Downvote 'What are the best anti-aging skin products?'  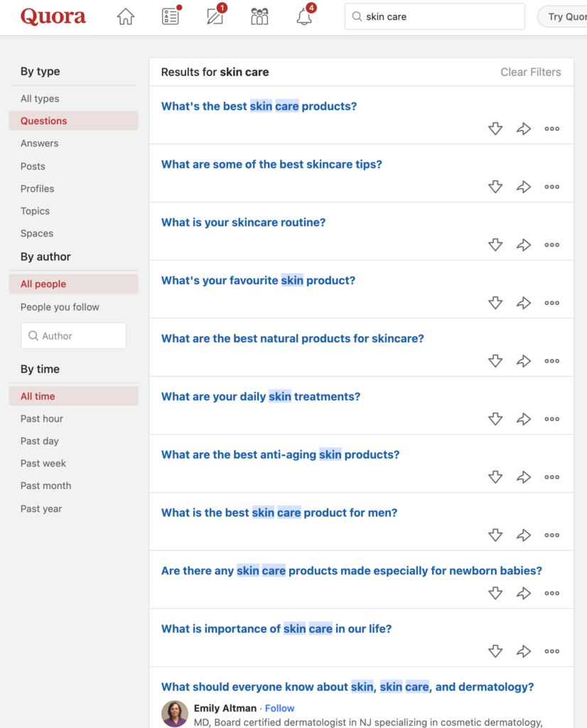[x=495, y=477]
